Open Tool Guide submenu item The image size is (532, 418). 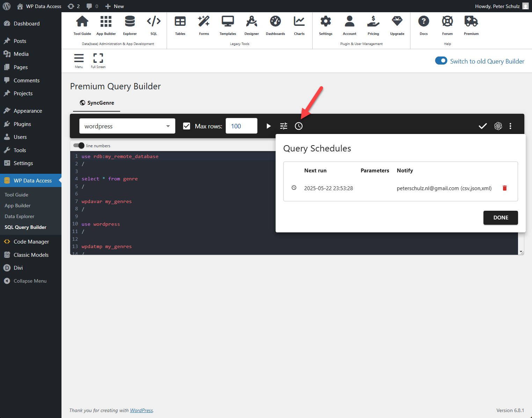coord(16,195)
